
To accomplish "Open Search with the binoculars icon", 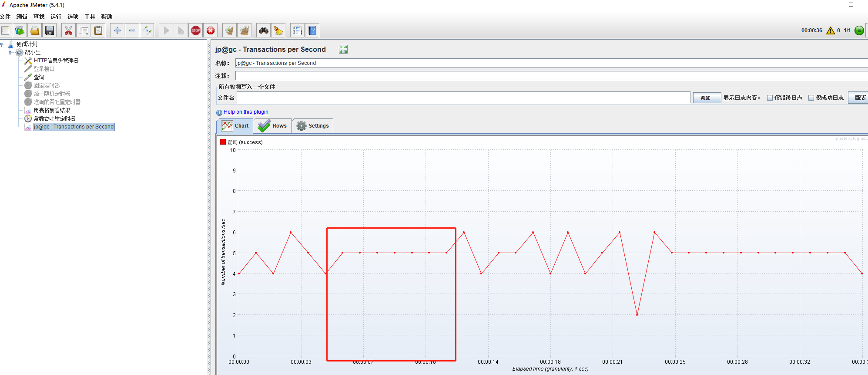I will 264,30.
